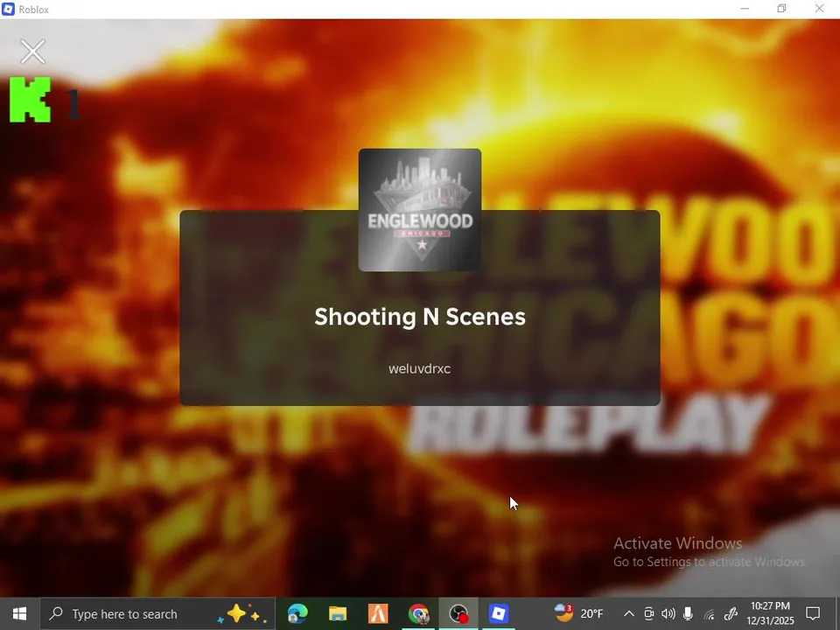This screenshot has height=630, width=840.
Task: Open the notifications action center
Action: pos(813,613)
